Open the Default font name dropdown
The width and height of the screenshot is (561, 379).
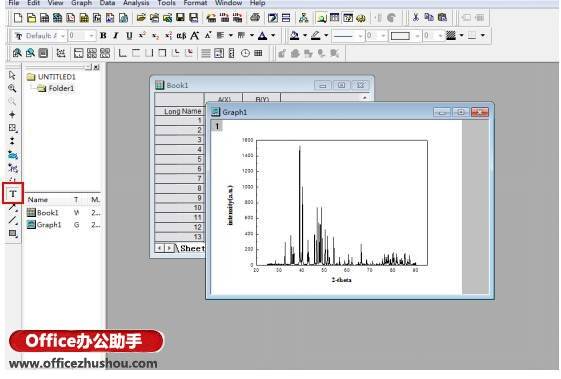click(x=62, y=36)
